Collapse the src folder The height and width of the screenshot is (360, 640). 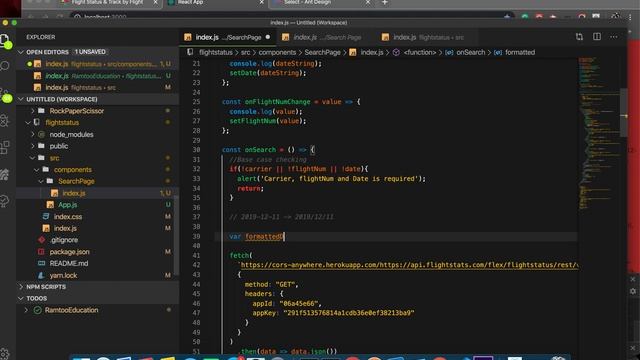[33, 158]
